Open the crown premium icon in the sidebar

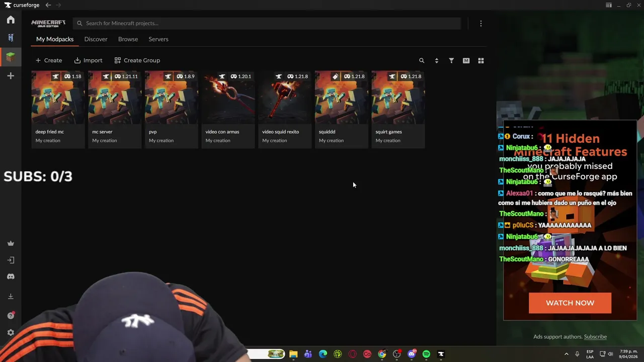[x=11, y=243]
